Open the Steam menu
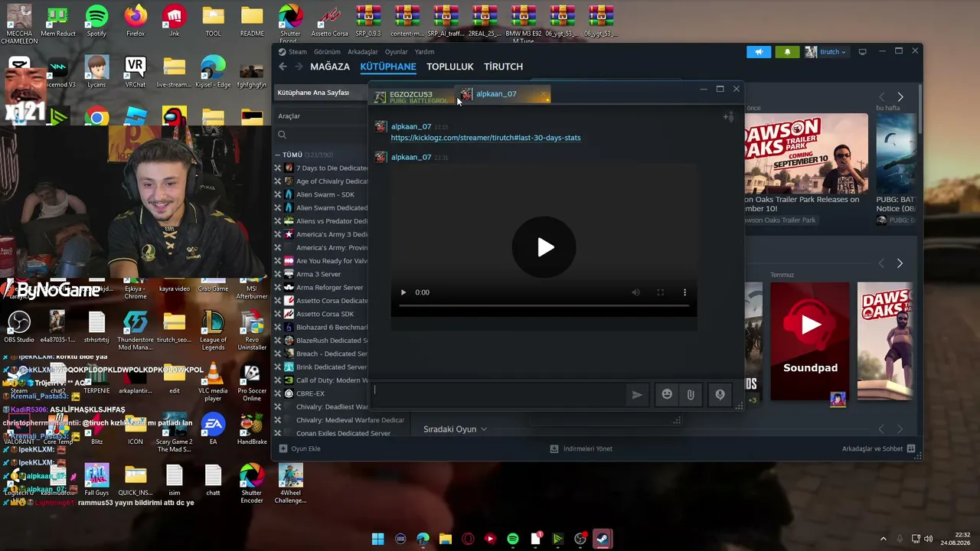The image size is (980, 551). (x=292, y=52)
